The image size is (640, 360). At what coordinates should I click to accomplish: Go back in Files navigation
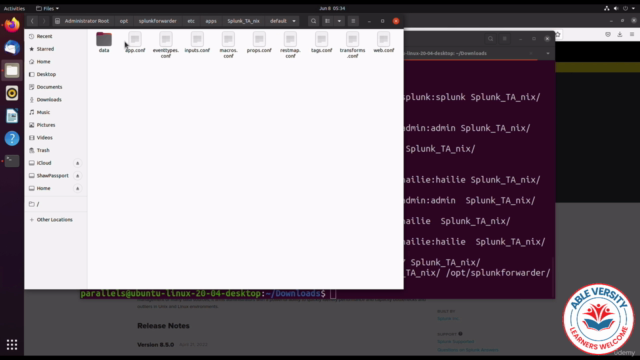pyautogui.click(x=32, y=21)
